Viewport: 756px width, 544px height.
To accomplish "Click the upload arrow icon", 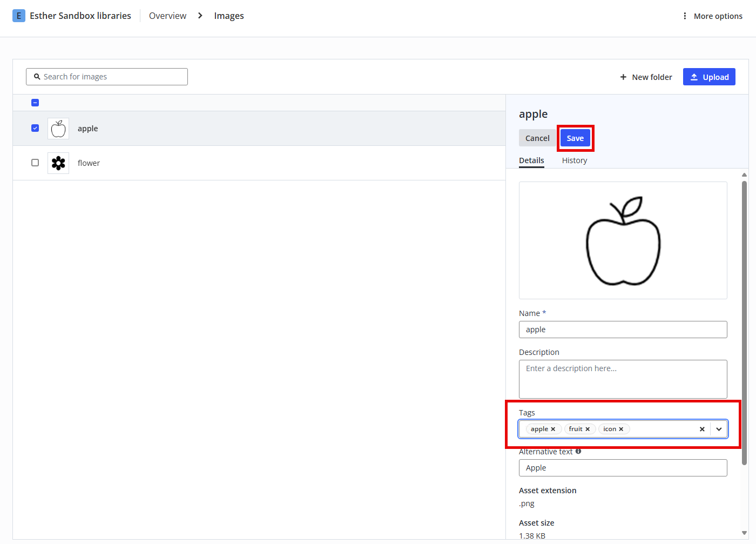I will [694, 77].
